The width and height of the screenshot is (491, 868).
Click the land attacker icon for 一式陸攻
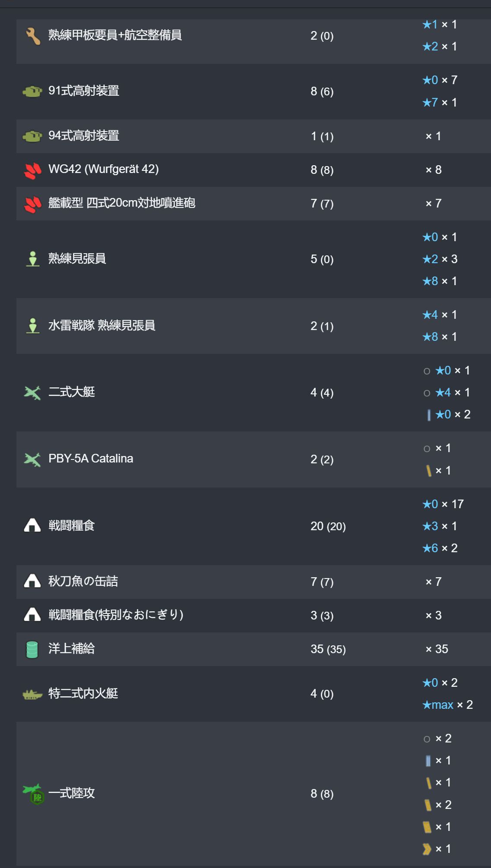(x=33, y=794)
